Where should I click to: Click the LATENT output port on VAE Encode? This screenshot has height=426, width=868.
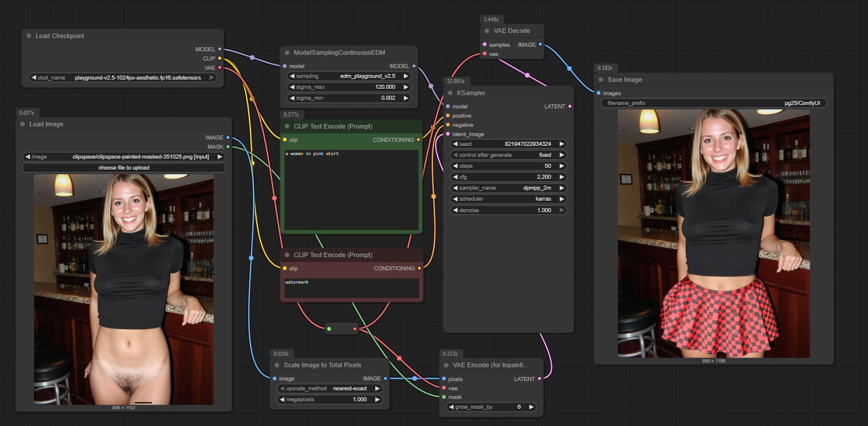coord(539,379)
